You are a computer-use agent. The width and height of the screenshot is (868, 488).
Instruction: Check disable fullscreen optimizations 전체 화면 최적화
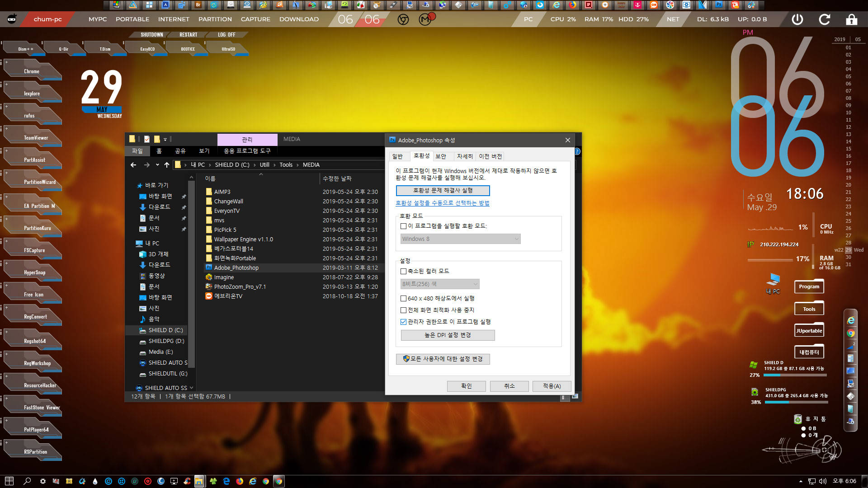point(404,310)
